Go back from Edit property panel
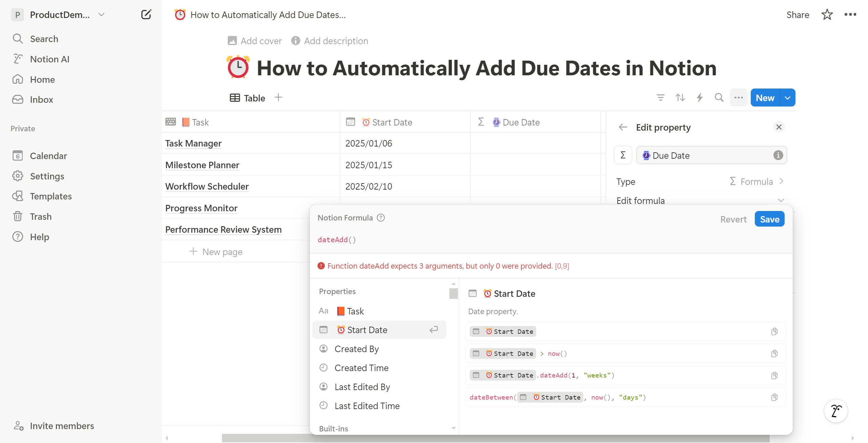Screen dimensions: 868x443 point(623,127)
